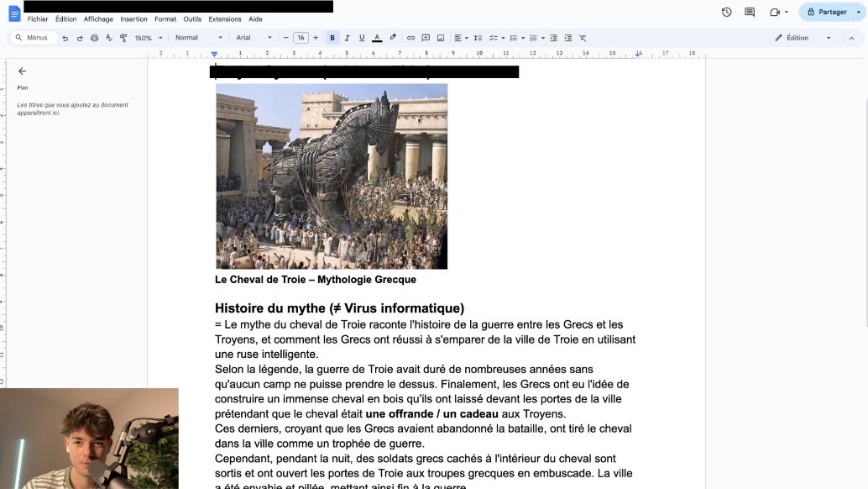The width and height of the screenshot is (868, 489).
Task: Decrease the font size with the minus icon
Action: [285, 38]
